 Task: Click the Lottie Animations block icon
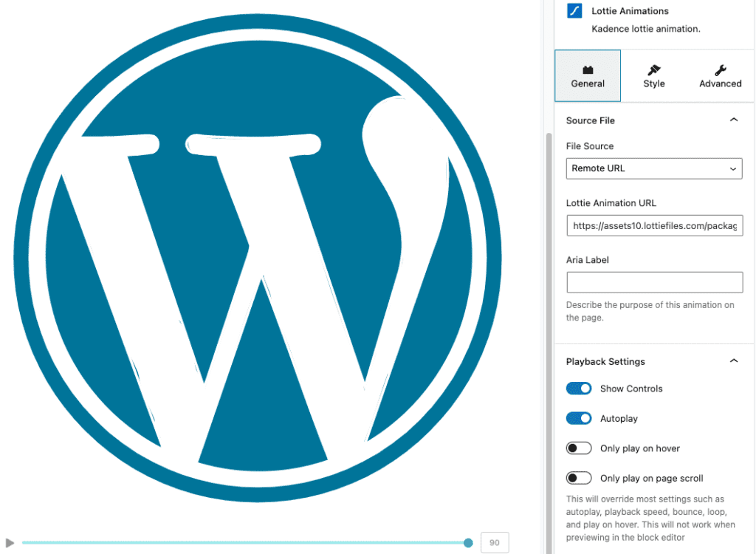[x=574, y=10]
